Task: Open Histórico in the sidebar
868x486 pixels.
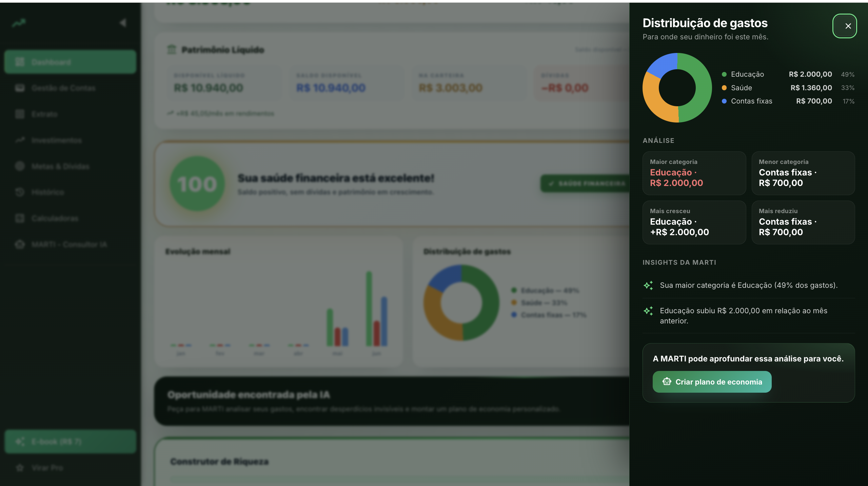Action: click(70, 192)
